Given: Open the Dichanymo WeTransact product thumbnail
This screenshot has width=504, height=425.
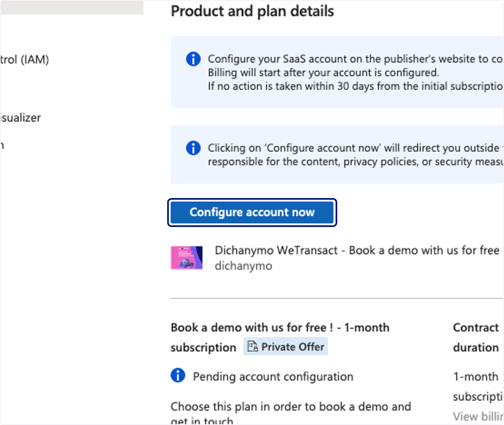Looking at the screenshot, I should tap(186, 258).
